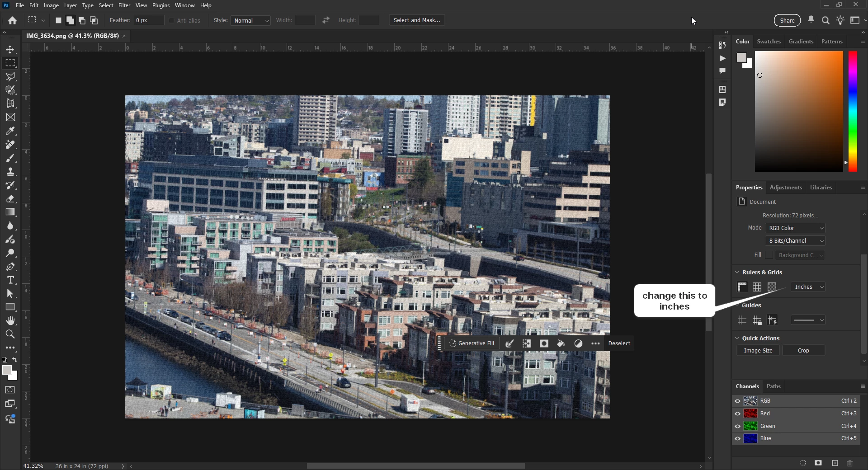The width and height of the screenshot is (868, 470).
Task: Select the Zoom tool
Action: click(10, 334)
